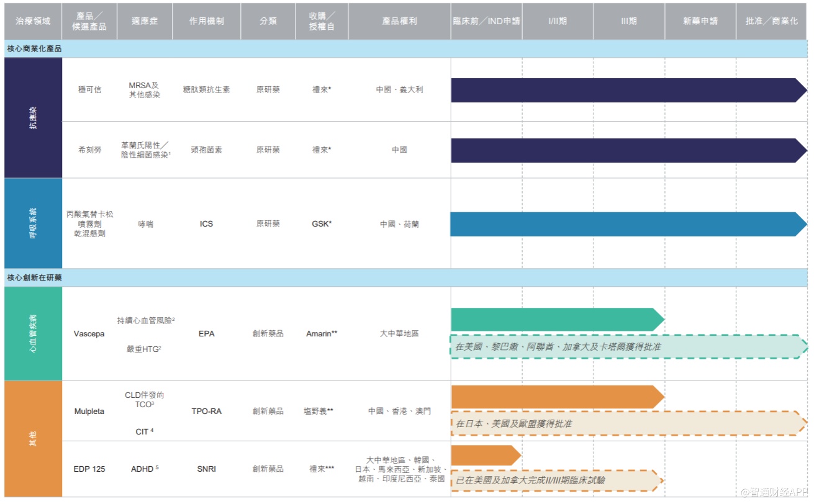The width and height of the screenshot is (814, 504).
Task: Click the 心血管疾病 therapy area block
Action: (x=34, y=333)
